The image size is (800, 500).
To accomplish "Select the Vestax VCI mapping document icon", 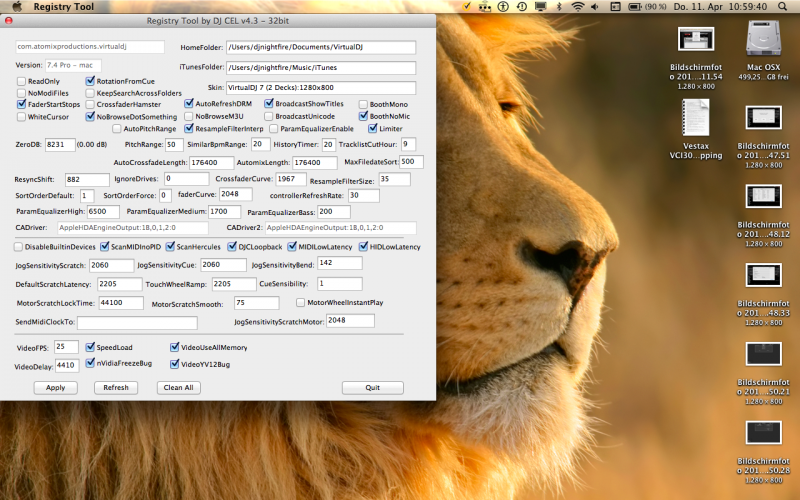I will 695,118.
